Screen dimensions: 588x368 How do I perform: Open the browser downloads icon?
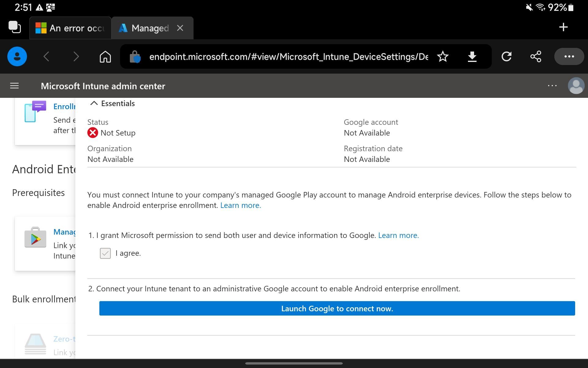472,56
